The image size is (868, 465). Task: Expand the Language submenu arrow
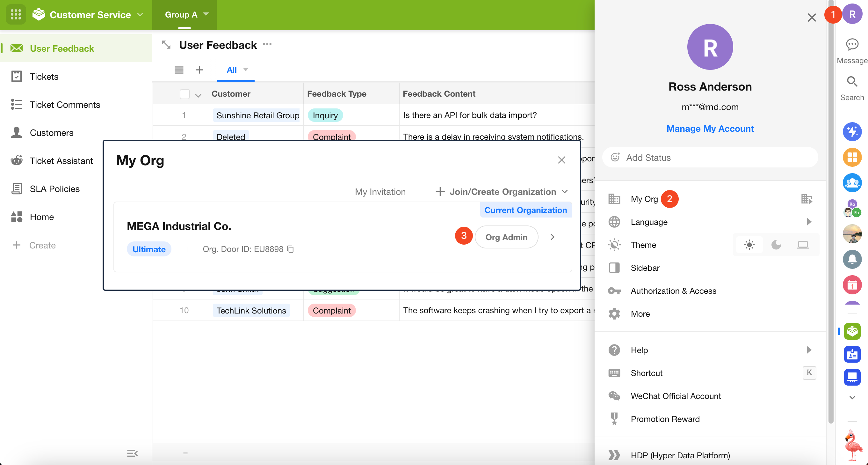coord(809,222)
